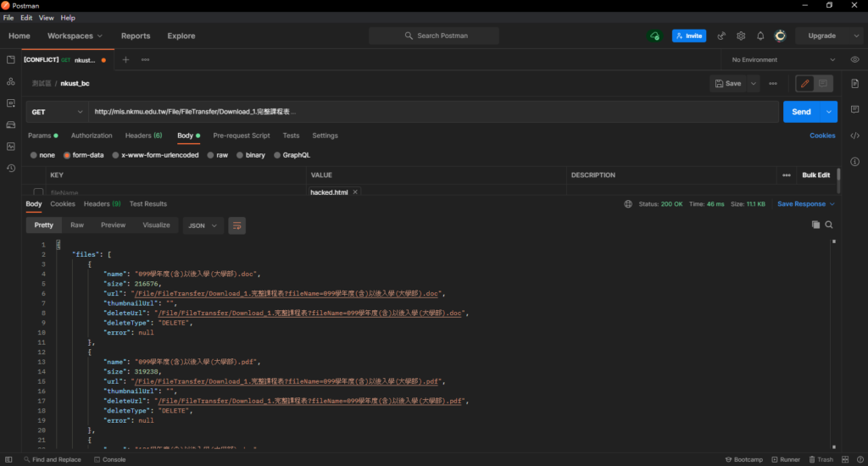Open the History sidebar icon
Screen dimensions: 868x466
click(x=10, y=169)
